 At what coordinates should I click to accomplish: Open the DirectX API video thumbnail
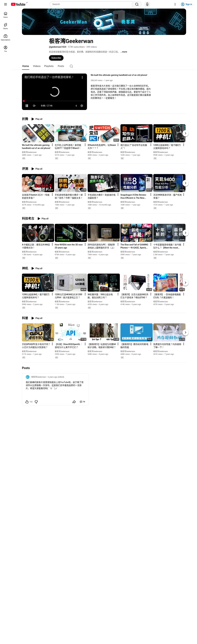71,332
